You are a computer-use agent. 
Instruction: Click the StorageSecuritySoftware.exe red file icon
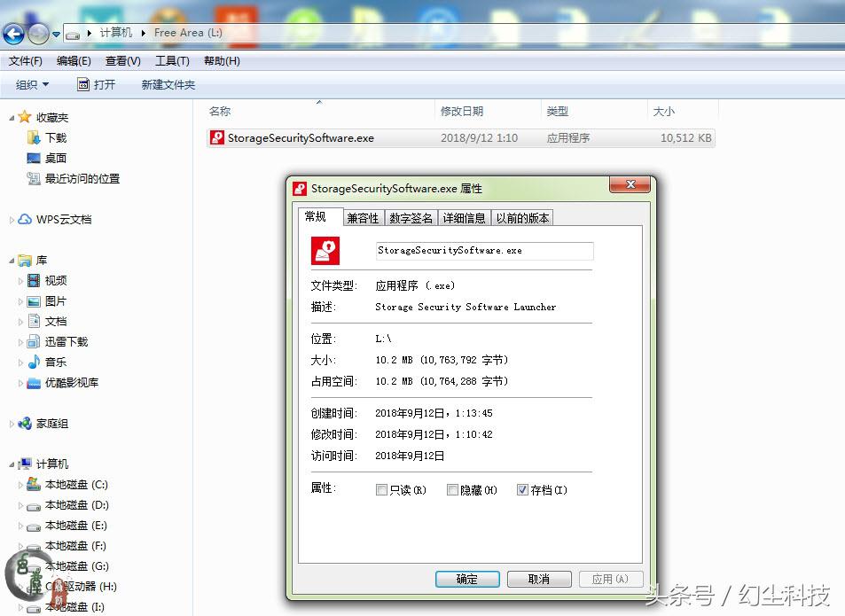219,137
